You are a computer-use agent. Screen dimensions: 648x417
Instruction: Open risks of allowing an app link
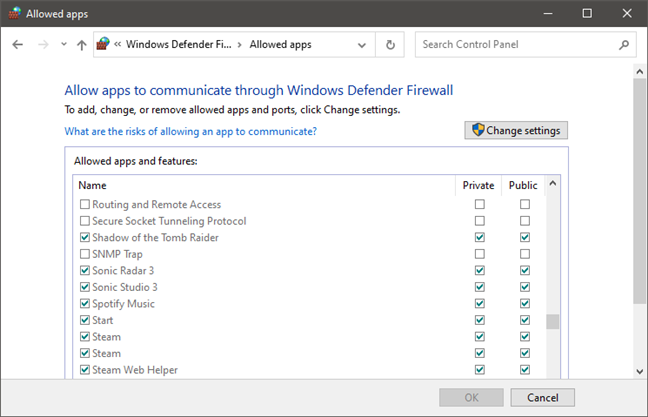point(191,131)
